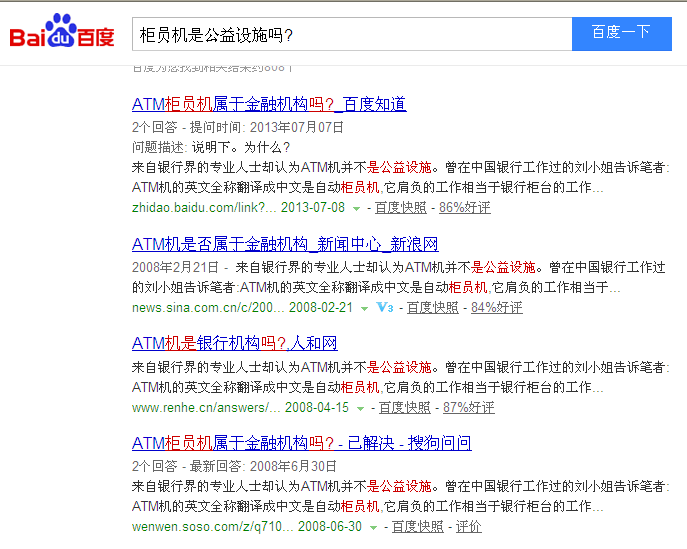687x549 pixels.
Task: Open the 搜狗问问 result marked 已解决
Action: [301, 442]
